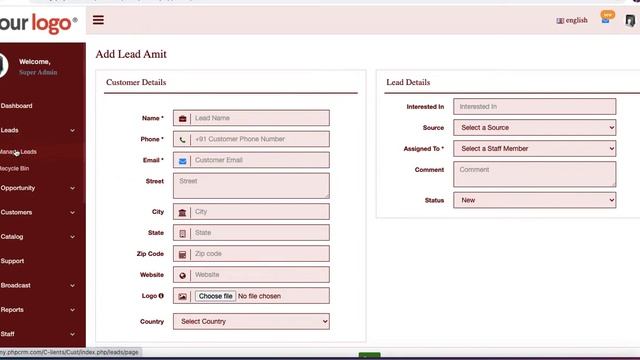
Task: Open Manage Leads submenu item
Action: coord(18,151)
